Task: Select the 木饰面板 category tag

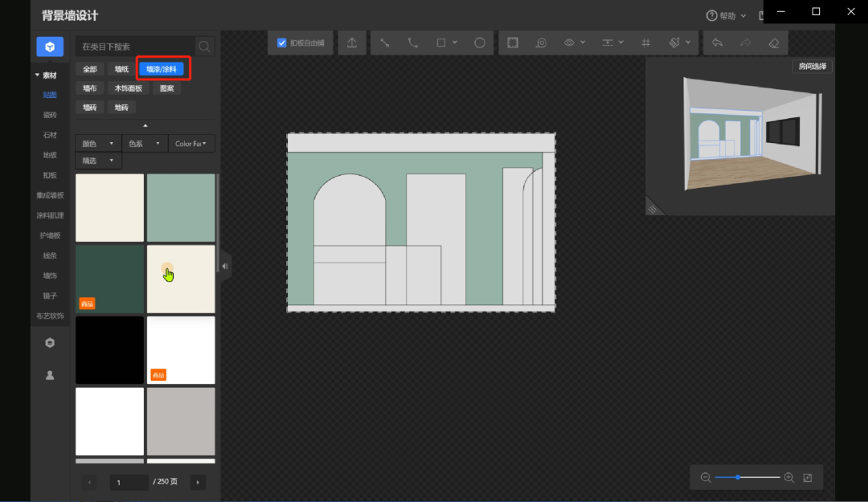Action: pos(129,88)
